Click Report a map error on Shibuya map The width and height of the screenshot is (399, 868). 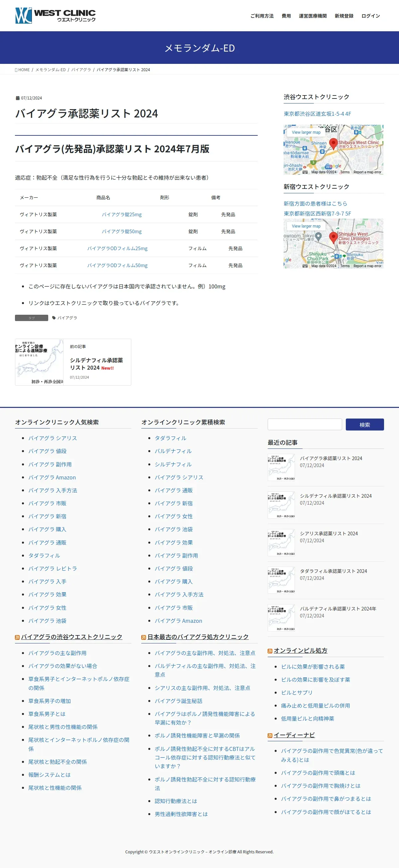click(367, 172)
